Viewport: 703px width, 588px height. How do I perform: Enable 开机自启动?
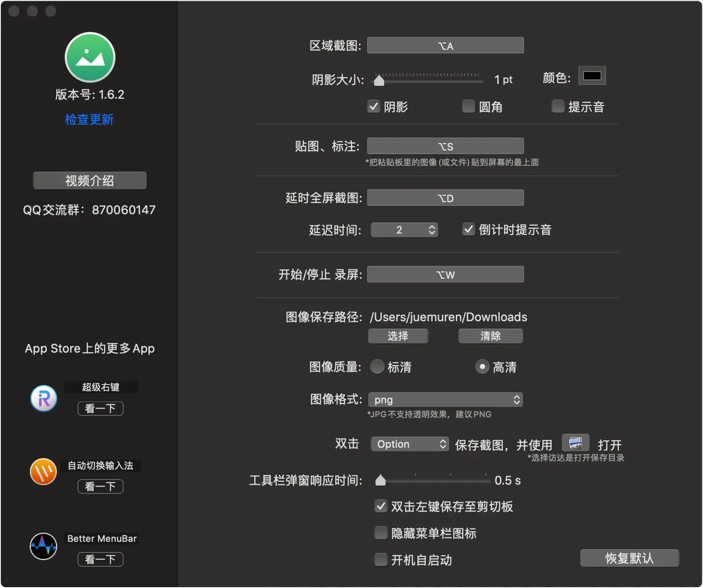pos(381,559)
